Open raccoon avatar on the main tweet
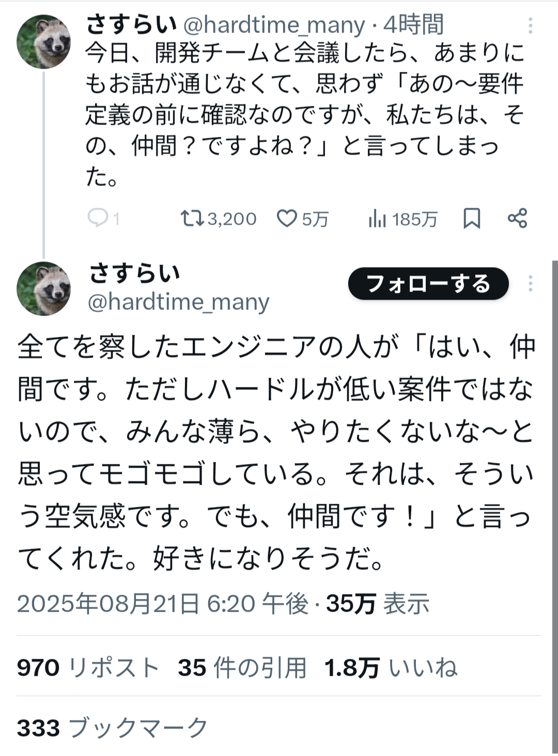The width and height of the screenshot is (558, 756). click(43, 288)
